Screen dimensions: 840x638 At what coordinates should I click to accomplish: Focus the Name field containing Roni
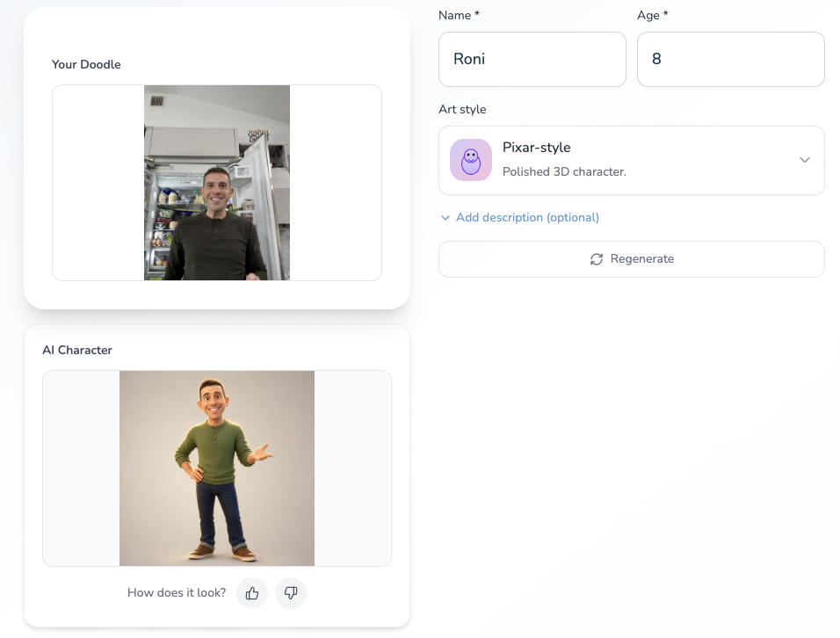coord(532,59)
